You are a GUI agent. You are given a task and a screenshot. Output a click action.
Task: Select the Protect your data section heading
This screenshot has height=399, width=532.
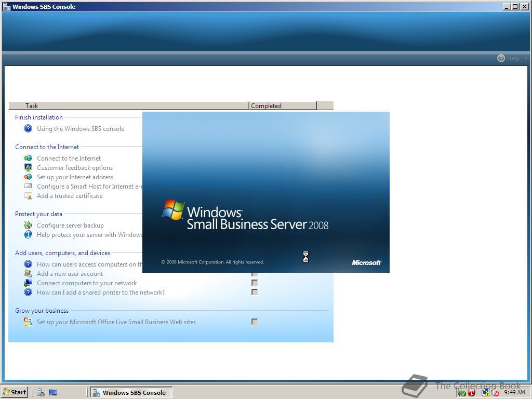[x=38, y=214]
